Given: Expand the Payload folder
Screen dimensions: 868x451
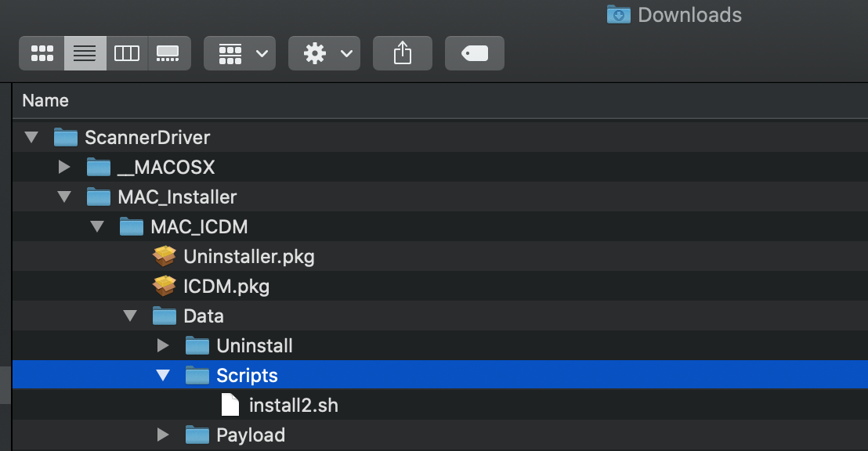Looking at the screenshot, I should pyautogui.click(x=163, y=435).
